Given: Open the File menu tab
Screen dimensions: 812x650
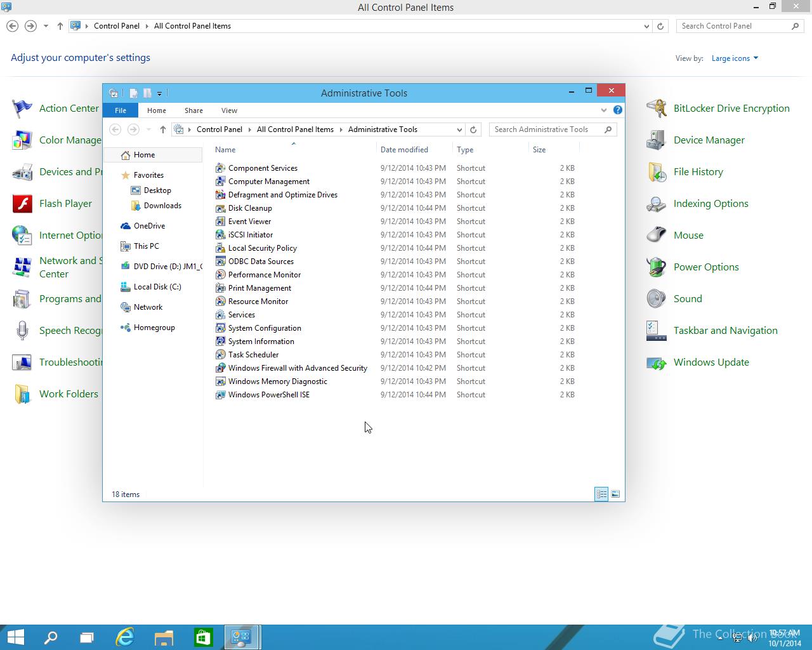Looking at the screenshot, I should [121, 110].
